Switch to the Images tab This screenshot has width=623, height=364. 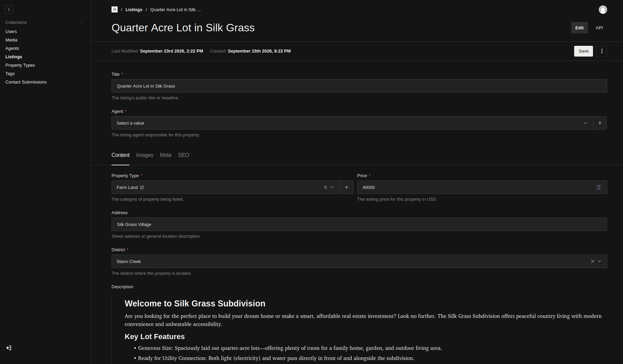[145, 155]
